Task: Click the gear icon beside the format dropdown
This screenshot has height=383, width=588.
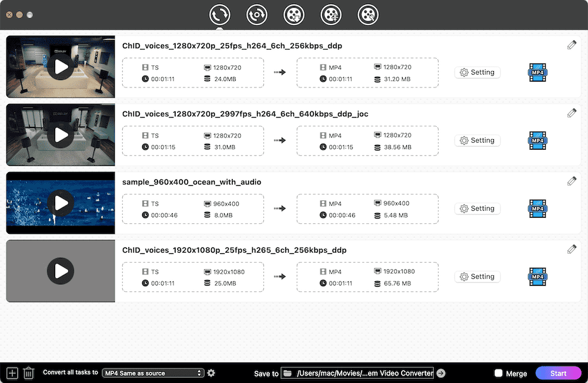Action: click(211, 373)
